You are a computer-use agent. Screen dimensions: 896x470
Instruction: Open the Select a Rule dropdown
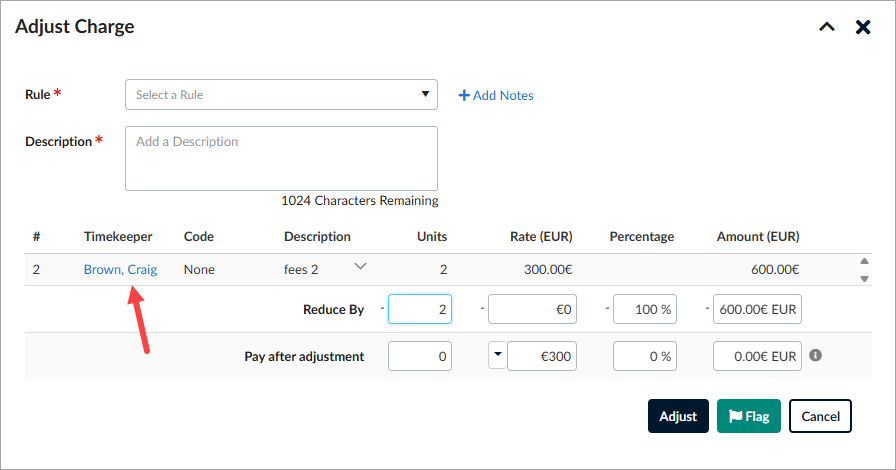click(x=281, y=94)
